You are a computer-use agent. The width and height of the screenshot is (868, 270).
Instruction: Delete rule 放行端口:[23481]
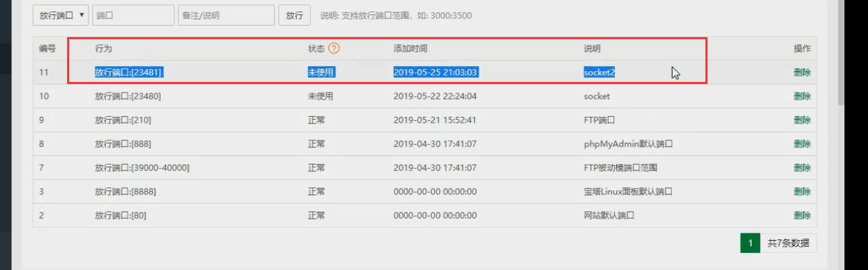coord(802,72)
